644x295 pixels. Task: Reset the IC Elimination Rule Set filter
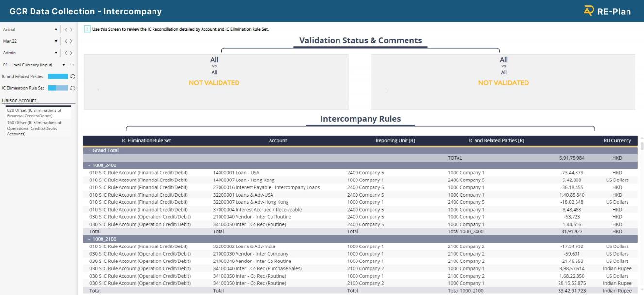point(73,88)
